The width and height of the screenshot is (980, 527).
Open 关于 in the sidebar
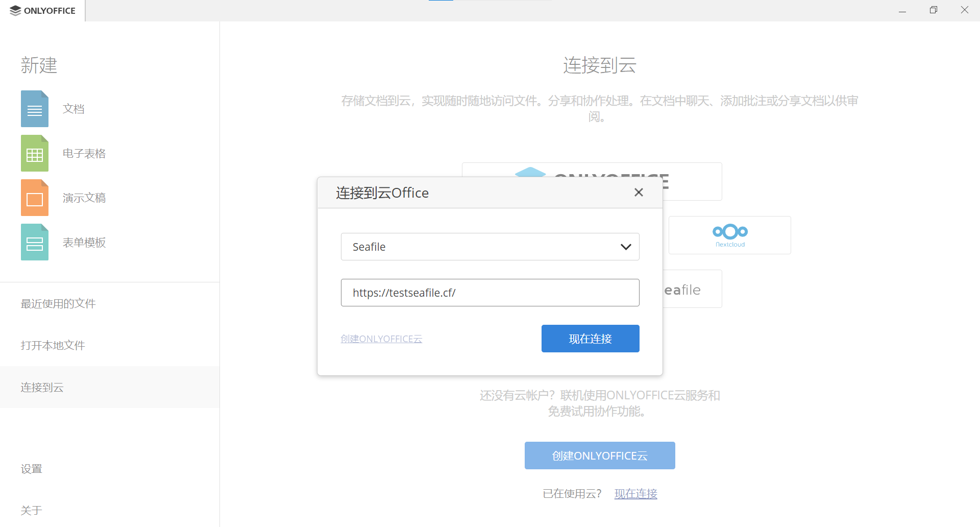(x=110, y=510)
